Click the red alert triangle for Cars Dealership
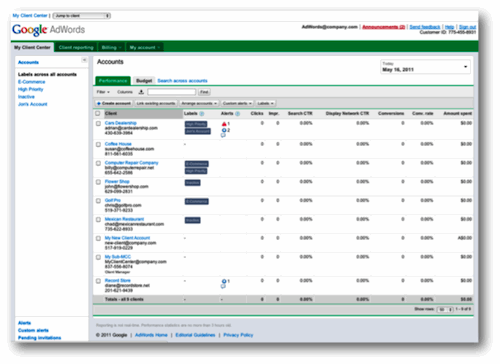 tap(224, 124)
